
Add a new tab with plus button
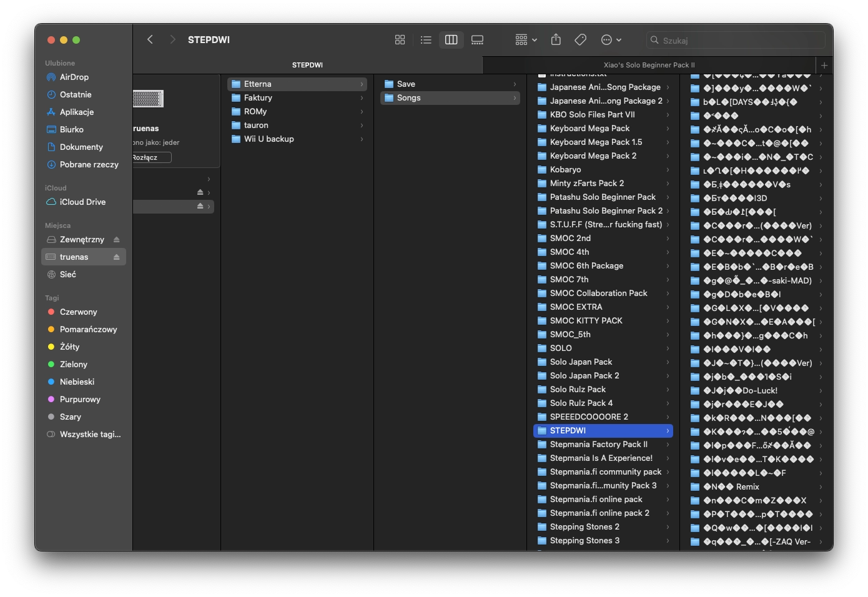point(824,65)
